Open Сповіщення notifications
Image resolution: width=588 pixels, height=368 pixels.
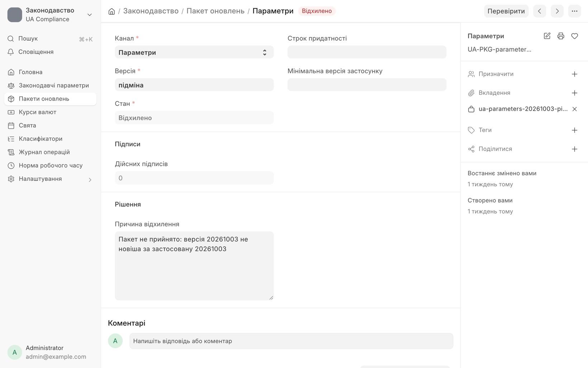pyautogui.click(x=50, y=52)
